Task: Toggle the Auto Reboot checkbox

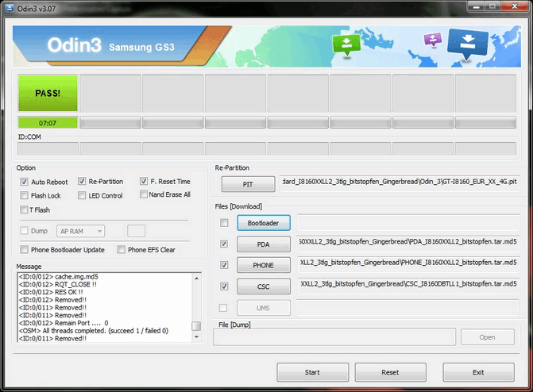Action: (24, 182)
